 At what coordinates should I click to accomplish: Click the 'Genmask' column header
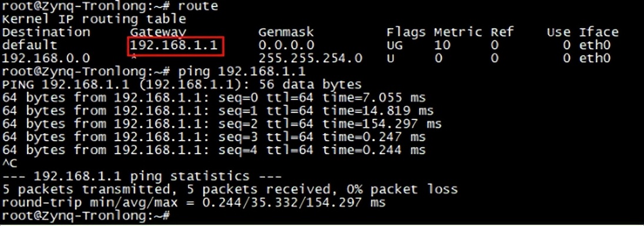(x=286, y=32)
